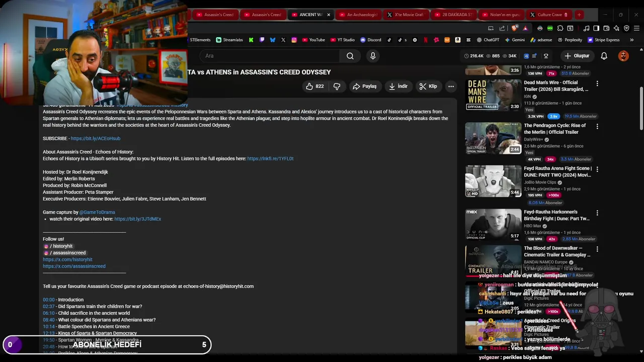The width and height of the screenshot is (644, 362).
Task: Open Kick bookmark icon
Action: [x=251, y=40]
